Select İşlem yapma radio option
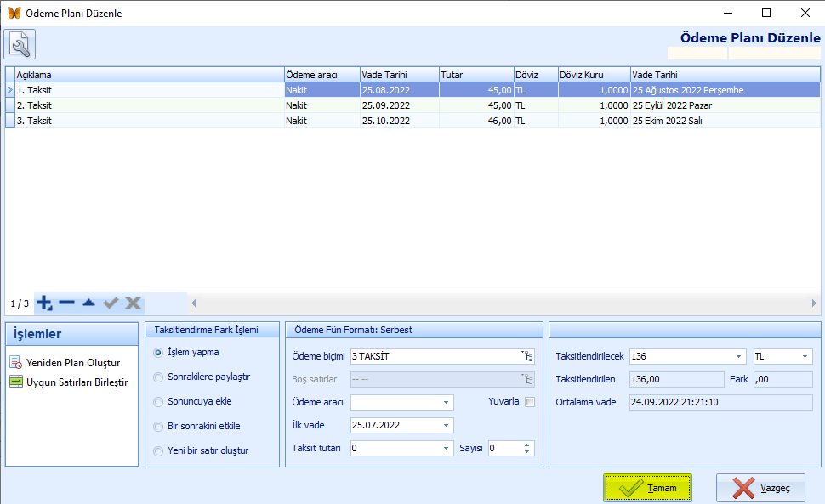The image size is (825, 504). 158,353
